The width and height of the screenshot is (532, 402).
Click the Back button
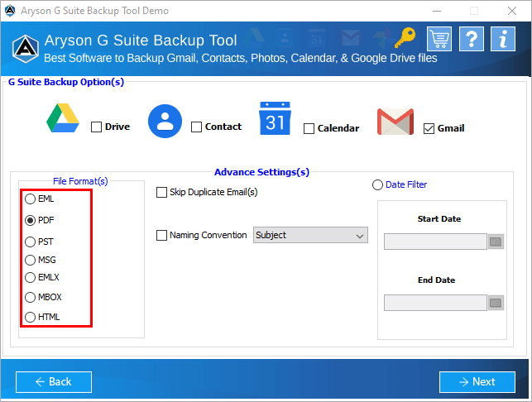(54, 382)
